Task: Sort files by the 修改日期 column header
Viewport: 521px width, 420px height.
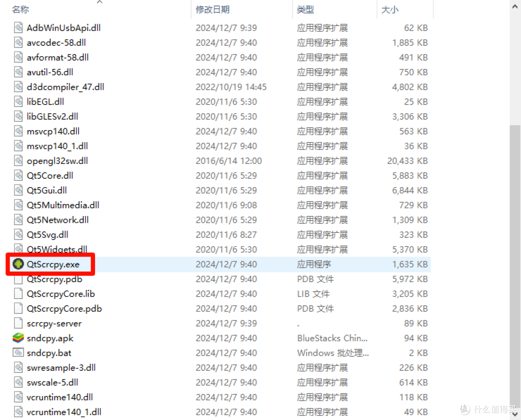Action: pyautogui.click(x=213, y=10)
